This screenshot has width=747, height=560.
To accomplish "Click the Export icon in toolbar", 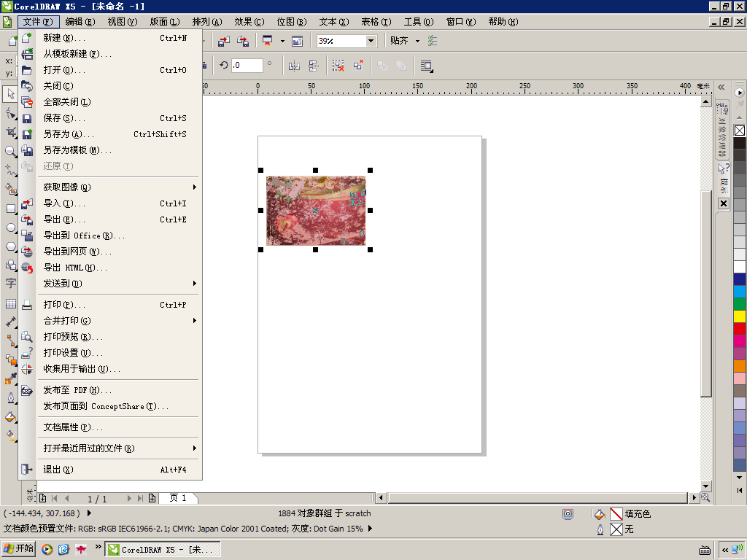I will [243, 41].
